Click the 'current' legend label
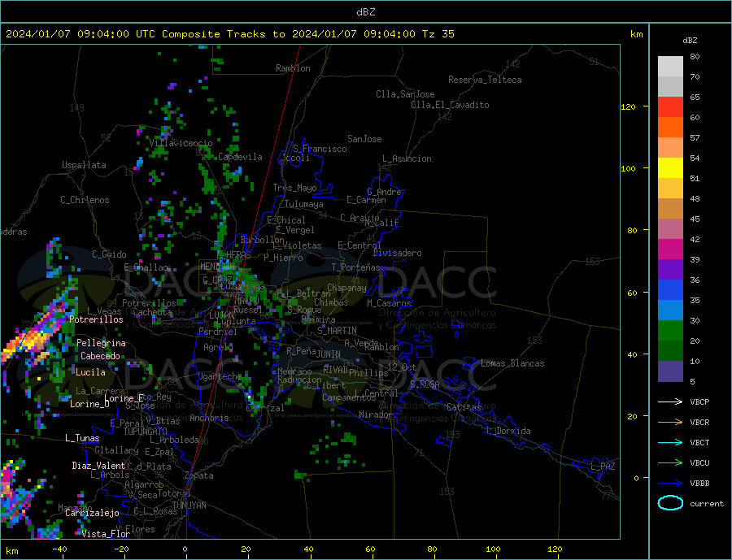 pos(707,504)
